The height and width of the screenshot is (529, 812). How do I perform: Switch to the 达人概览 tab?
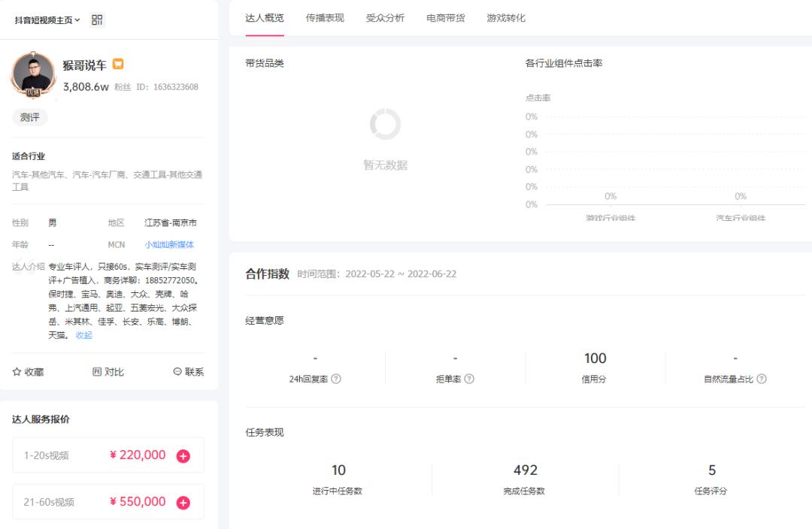pos(265,18)
